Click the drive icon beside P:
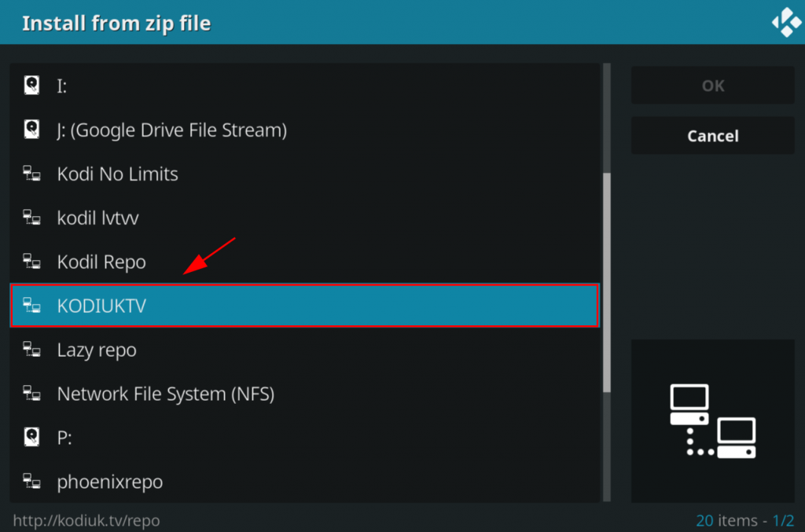This screenshot has width=805, height=532. click(31, 438)
